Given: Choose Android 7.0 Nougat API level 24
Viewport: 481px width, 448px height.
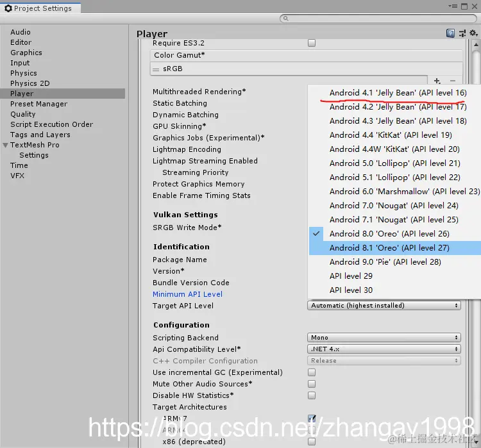Looking at the screenshot, I should (x=395, y=206).
